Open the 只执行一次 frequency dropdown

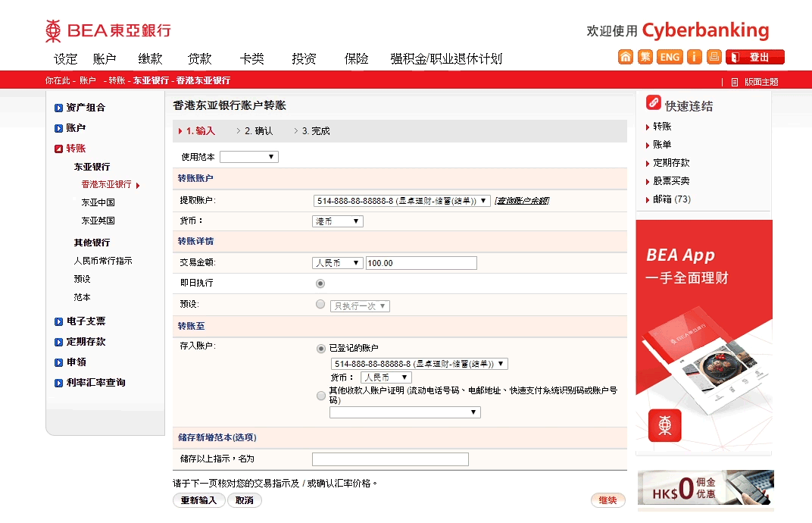coord(360,305)
